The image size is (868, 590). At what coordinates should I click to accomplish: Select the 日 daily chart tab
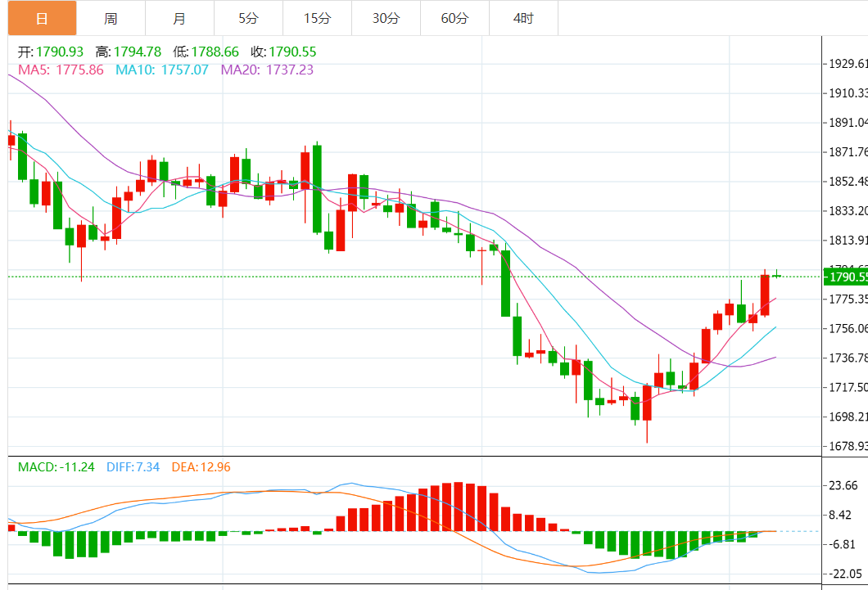[x=42, y=18]
